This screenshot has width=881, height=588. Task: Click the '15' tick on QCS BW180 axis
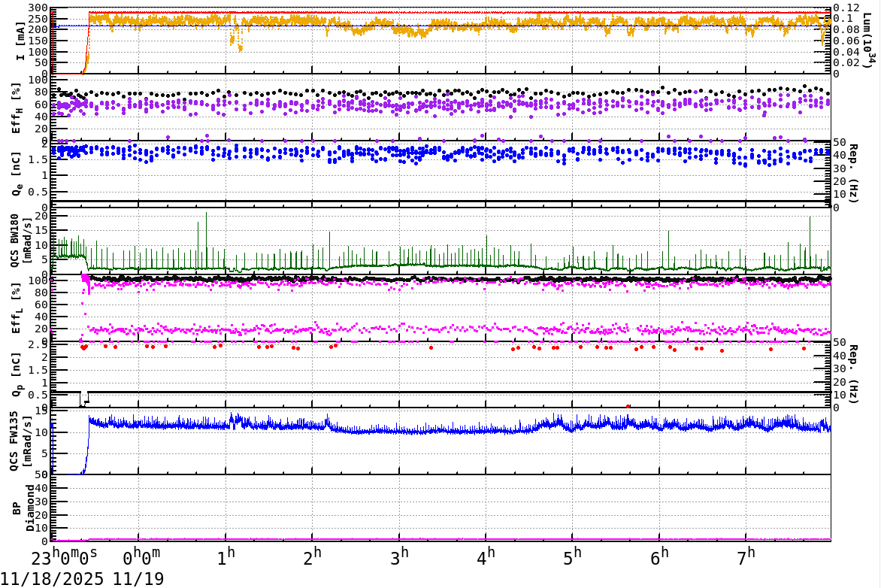[x=41, y=231]
